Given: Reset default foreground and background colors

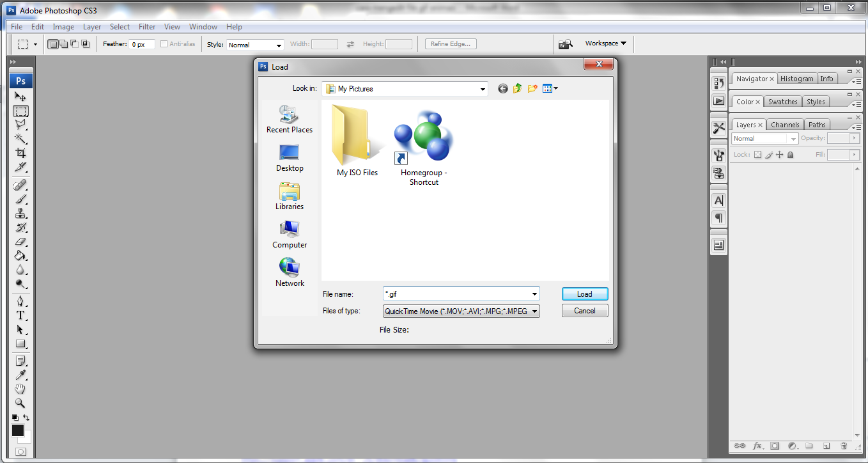Looking at the screenshot, I should (x=15, y=418).
